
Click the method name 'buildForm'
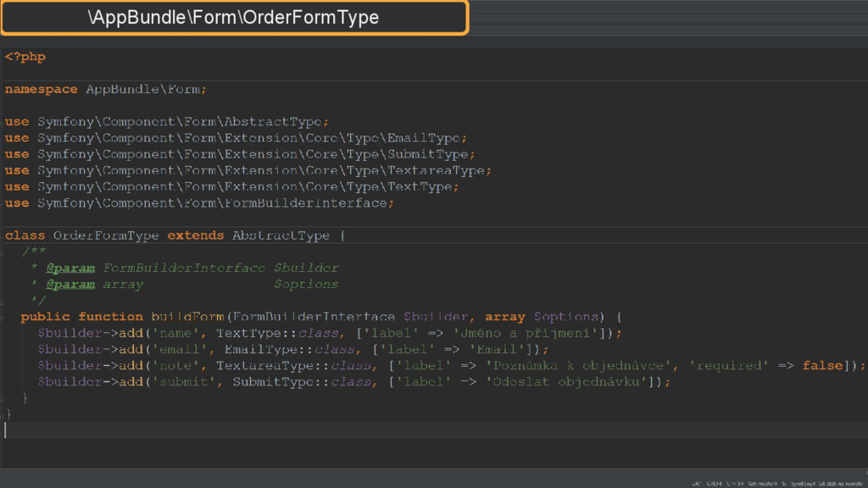pyautogui.click(x=187, y=317)
